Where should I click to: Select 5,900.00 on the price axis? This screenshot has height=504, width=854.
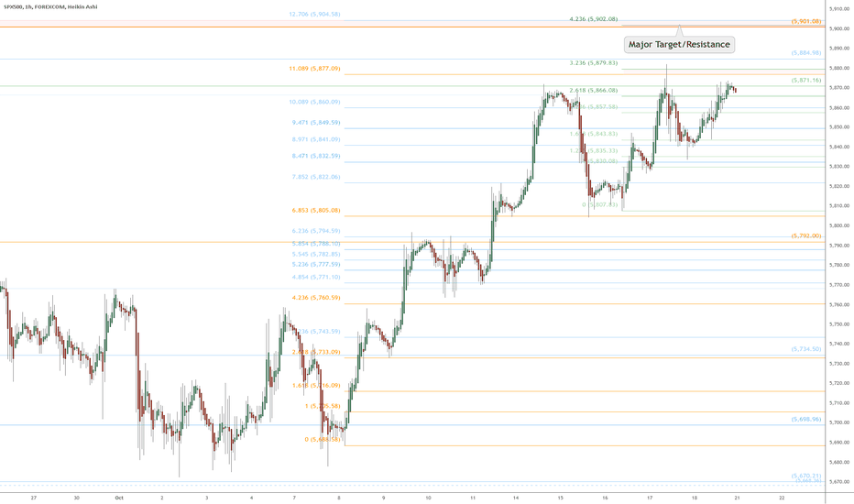coord(839,28)
